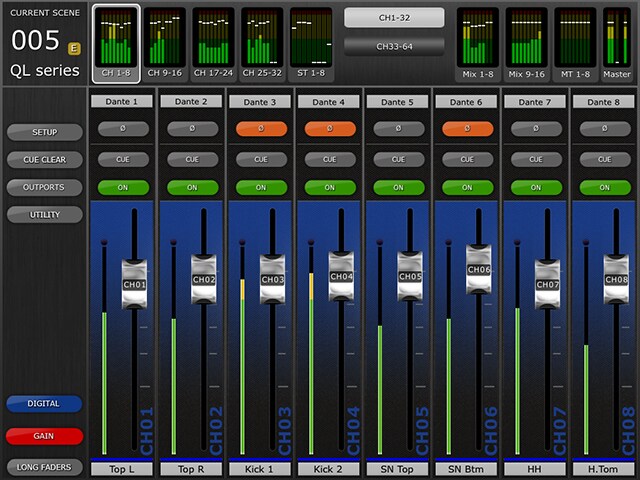Click the CH04 fader knob
Image resolution: width=640 pixels, height=480 pixels.
[x=341, y=276]
